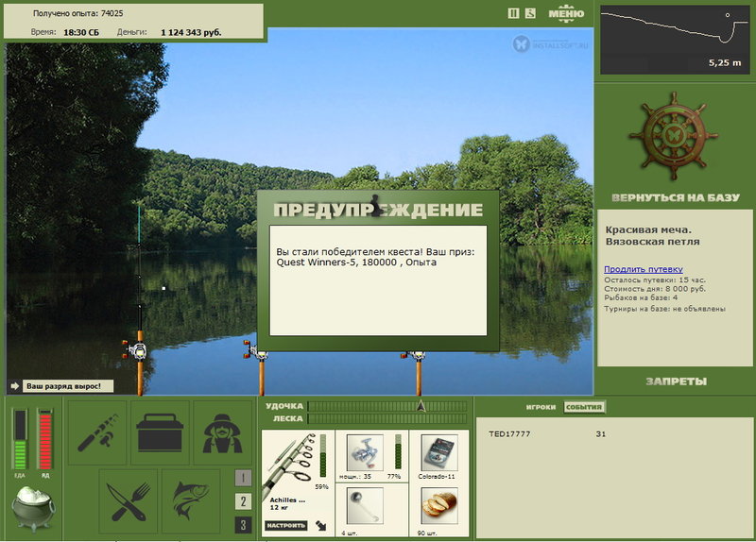Switch to the ИГРОКИ tab
The height and width of the screenshot is (542, 756).
pyautogui.click(x=541, y=407)
